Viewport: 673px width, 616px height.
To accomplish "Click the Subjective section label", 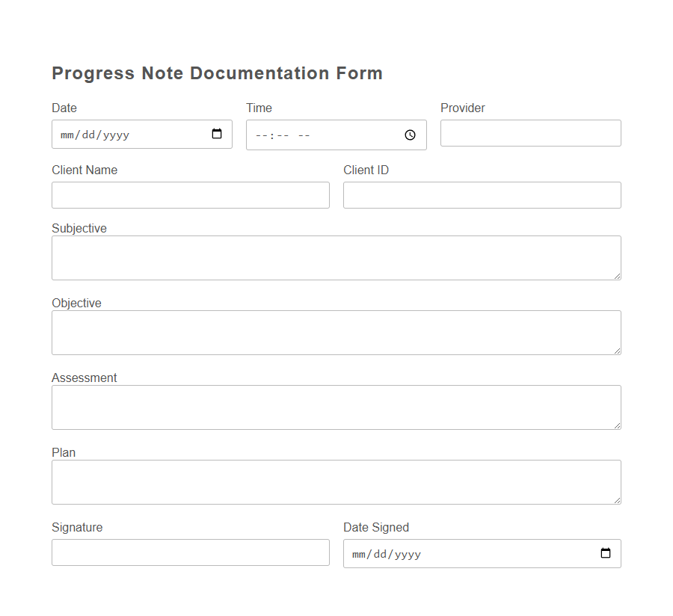I will [79, 228].
